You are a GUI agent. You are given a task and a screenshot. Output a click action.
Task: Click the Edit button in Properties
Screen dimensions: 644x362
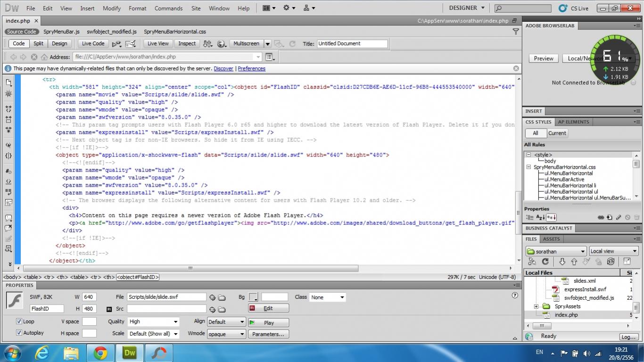coord(268,308)
